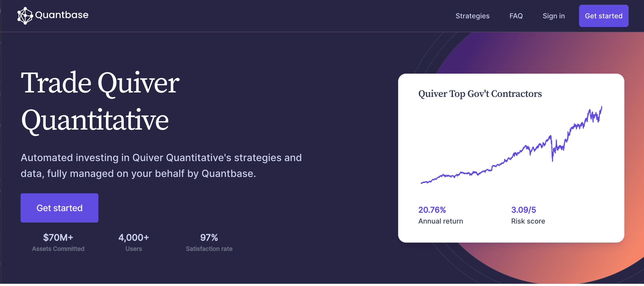The width and height of the screenshot is (644, 286).
Task: Select the 97% Satisfaction rate statistic
Action: 209,242
